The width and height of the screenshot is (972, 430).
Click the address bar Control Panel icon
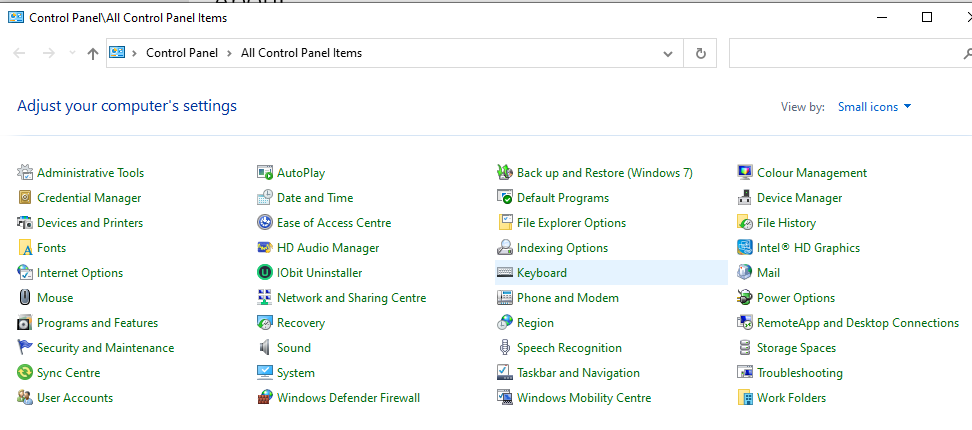117,53
